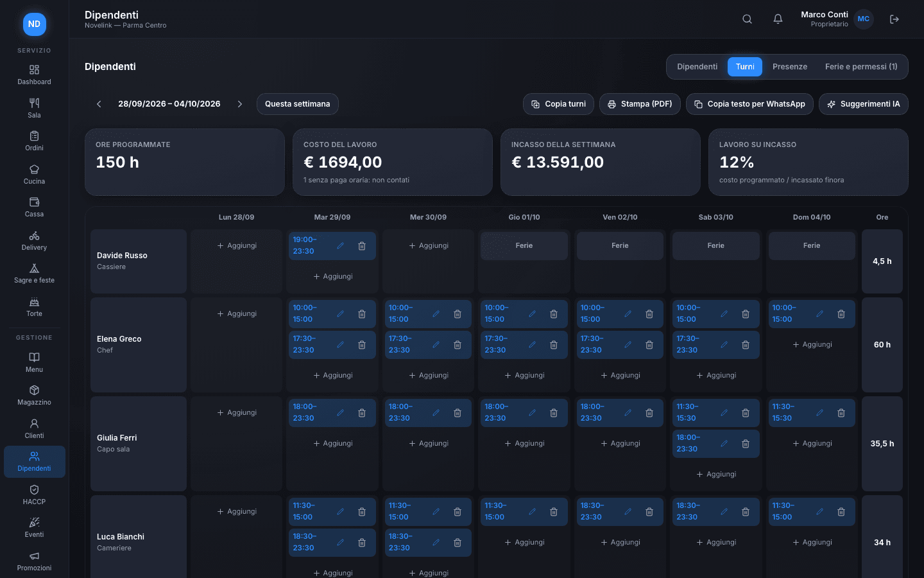Open the notifications bell
The width and height of the screenshot is (924, 578).
coord(778,19)
